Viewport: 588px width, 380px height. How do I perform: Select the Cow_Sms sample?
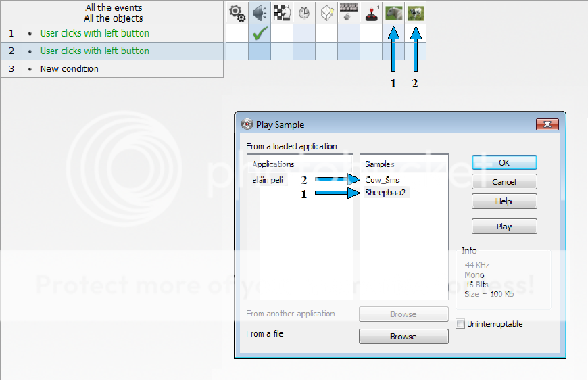pos(382,180)
